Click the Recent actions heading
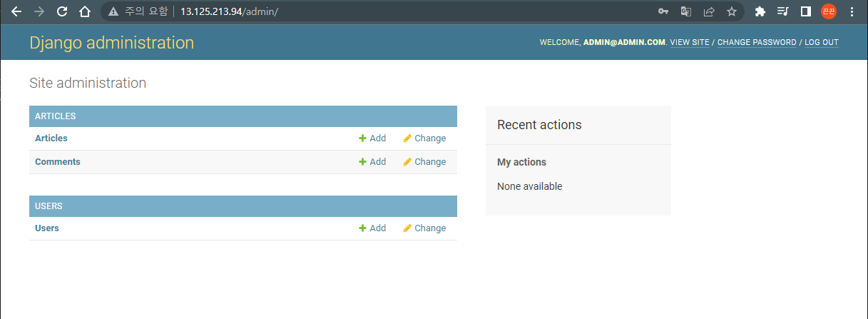 pos(539,125)
